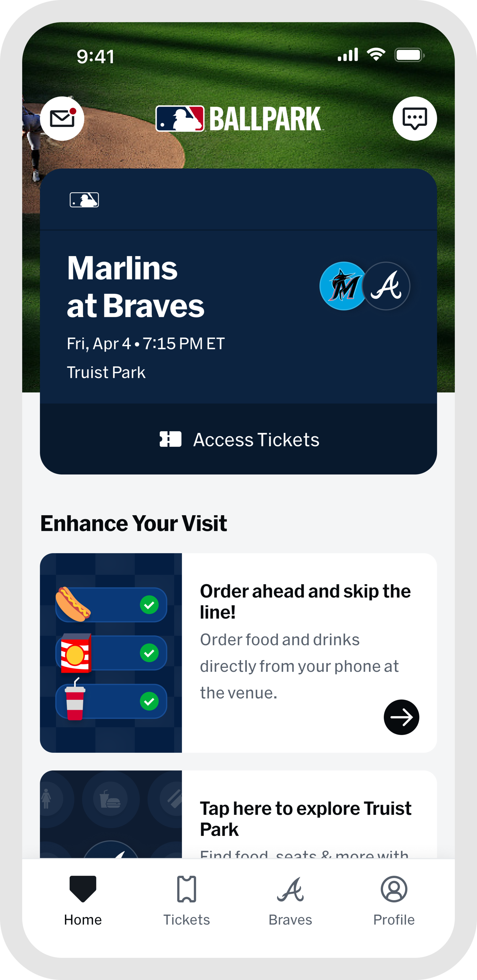The width and height of the screenshot is (477, 980).
Task: Open the chat messages icon
Action: [415, 119]
